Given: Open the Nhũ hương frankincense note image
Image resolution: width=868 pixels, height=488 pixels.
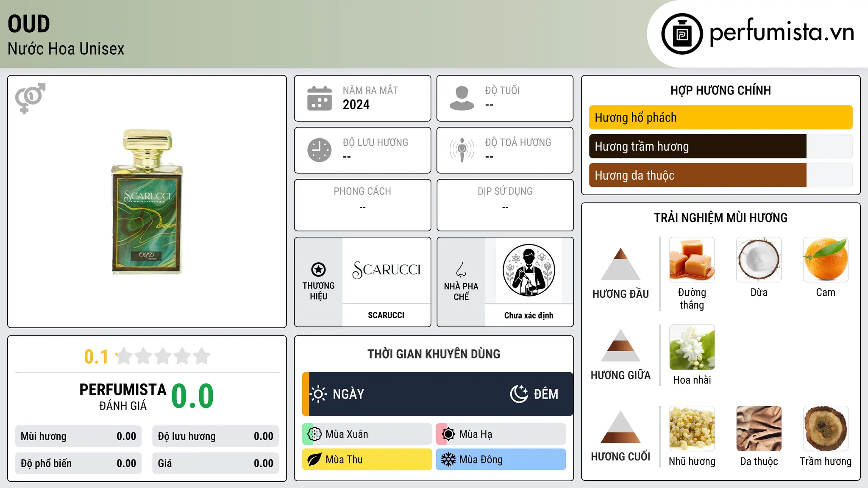Looking at the screenshot, I should [x=692, y=429].
